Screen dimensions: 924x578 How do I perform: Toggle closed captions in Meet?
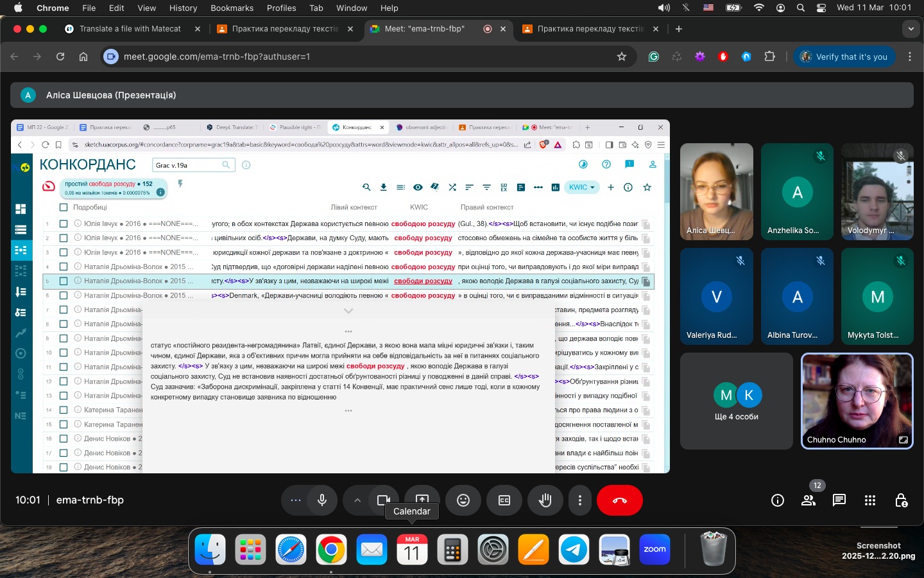coord(504,500)
